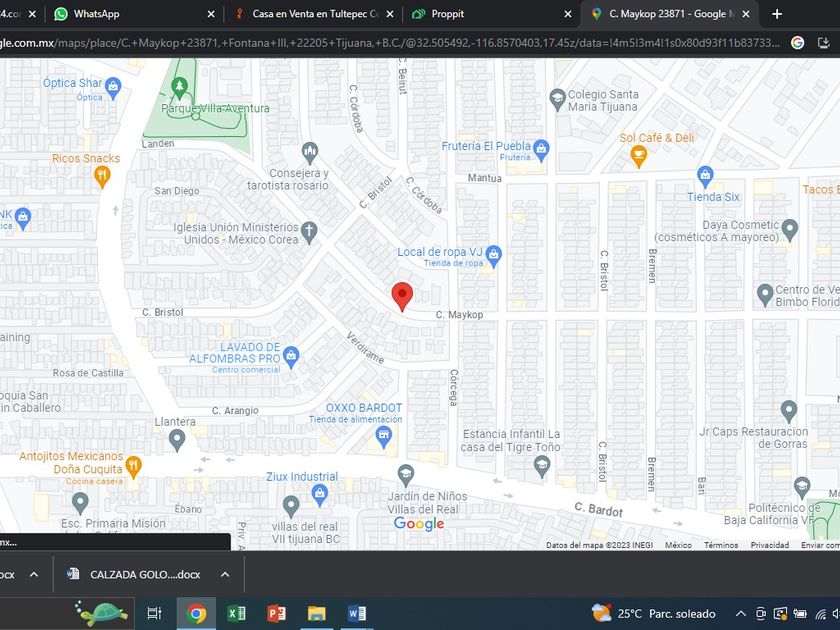Click the México link in map footer
This screenshot has height=630, width=840.
click(678, 545)
